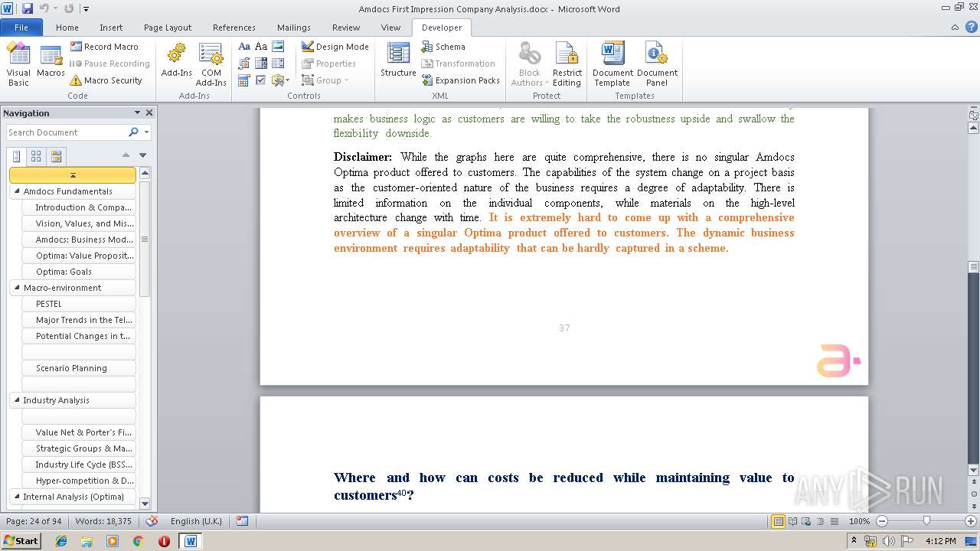The width and height of the screenshot is (980, 551).
Task: Open the Legacy Tools dropdown
Action: tap(279, 80)
